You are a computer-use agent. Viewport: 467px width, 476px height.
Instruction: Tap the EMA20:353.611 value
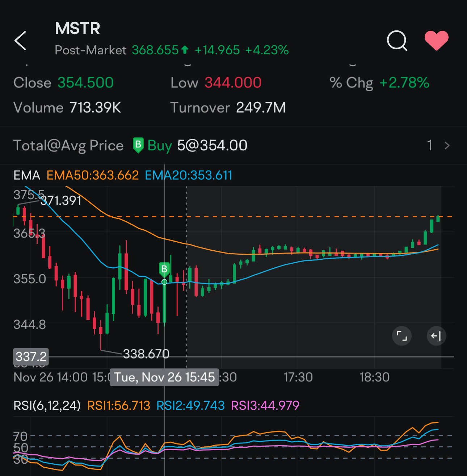tap(188, 175)
